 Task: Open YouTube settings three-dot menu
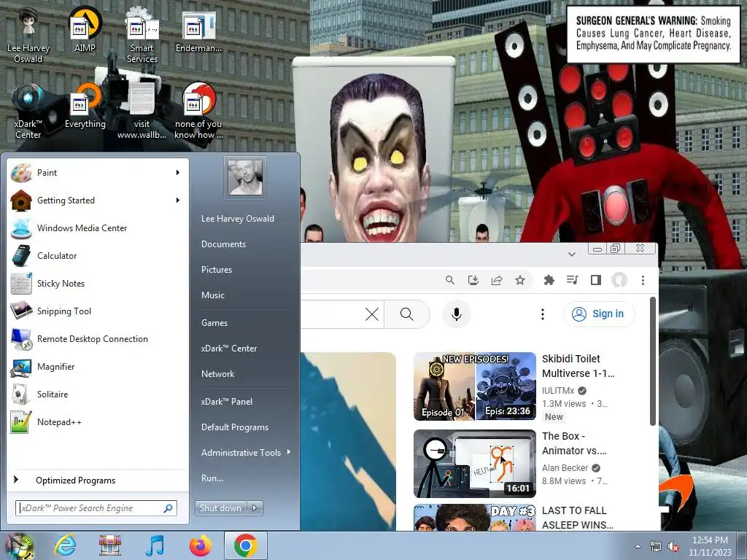coord(542,314)
